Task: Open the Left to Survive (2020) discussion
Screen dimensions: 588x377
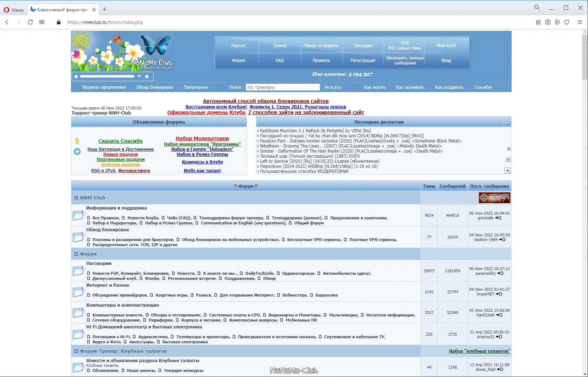Action: tap(320, 161)
